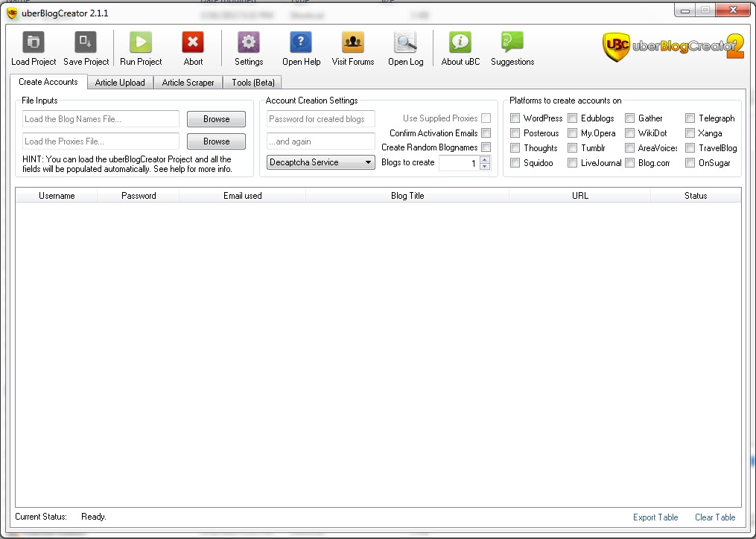Click the Visit Forums icon
The height and width of the screenshot is (539, 756).
click(353, 42)
